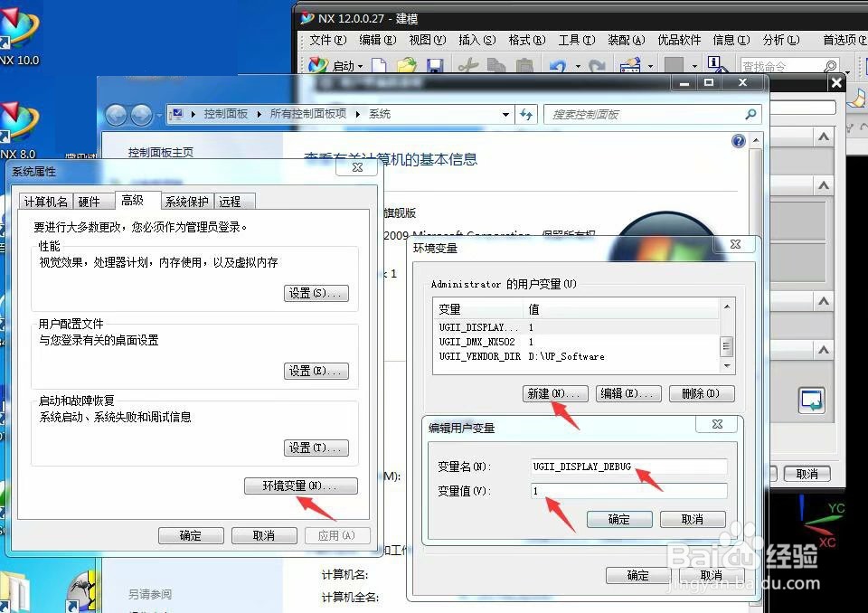The height and width of the screenshot is (613, 868).
Task: Click the Forward arrow in Control Panel window
Action: (x=141, y=115)
